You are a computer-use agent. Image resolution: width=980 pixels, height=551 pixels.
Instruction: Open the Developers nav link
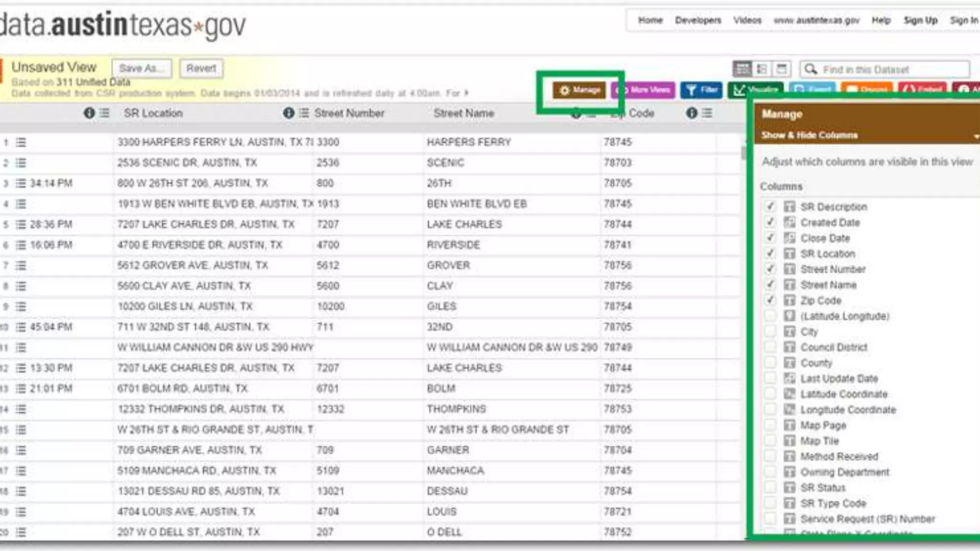coord(698,21)
